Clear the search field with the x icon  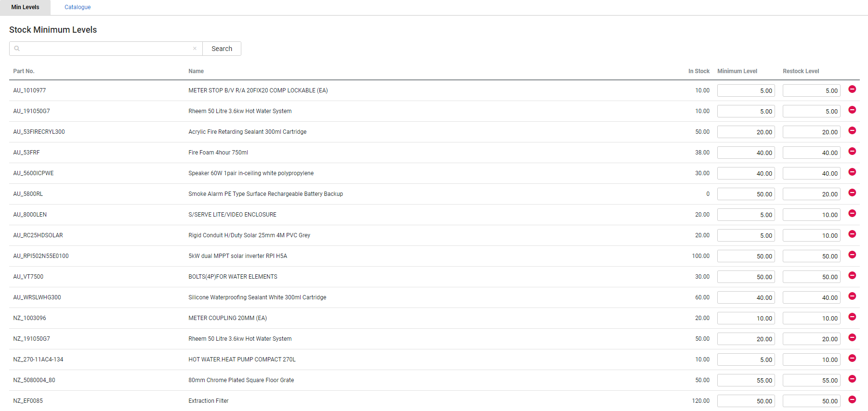[195, 49]
